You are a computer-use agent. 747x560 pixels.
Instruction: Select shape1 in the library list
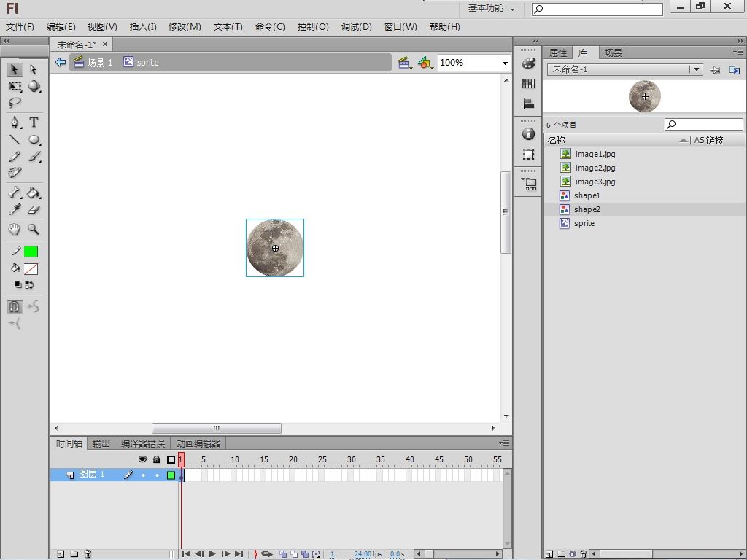pos(587,195)
